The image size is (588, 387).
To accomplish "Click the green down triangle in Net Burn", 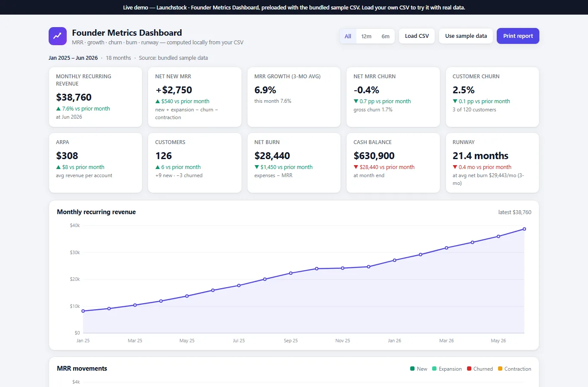I will (257, 167).
